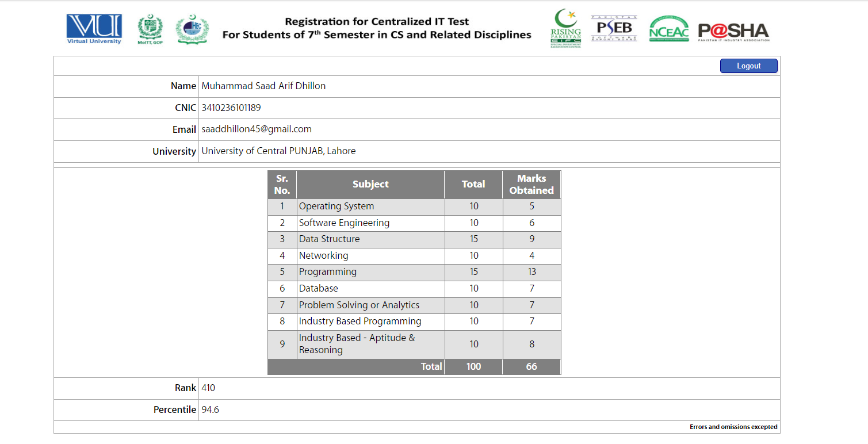Click the Subject column header
868x444 pixels.
(x=370, y=185)
